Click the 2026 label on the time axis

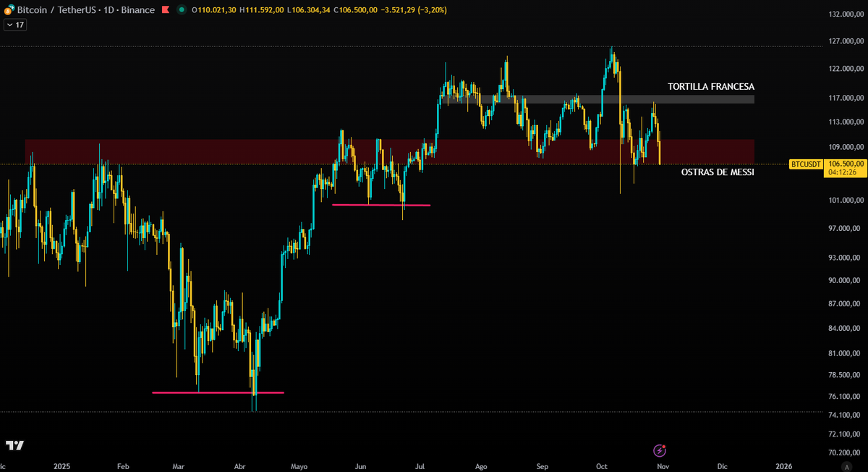pyautogui.click(x=783, y=465)
